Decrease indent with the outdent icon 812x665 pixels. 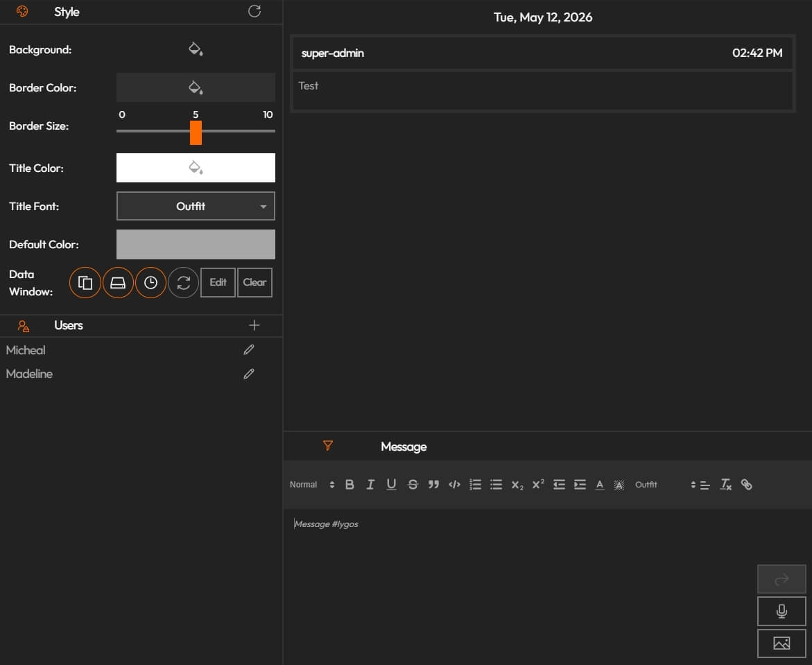560,485
